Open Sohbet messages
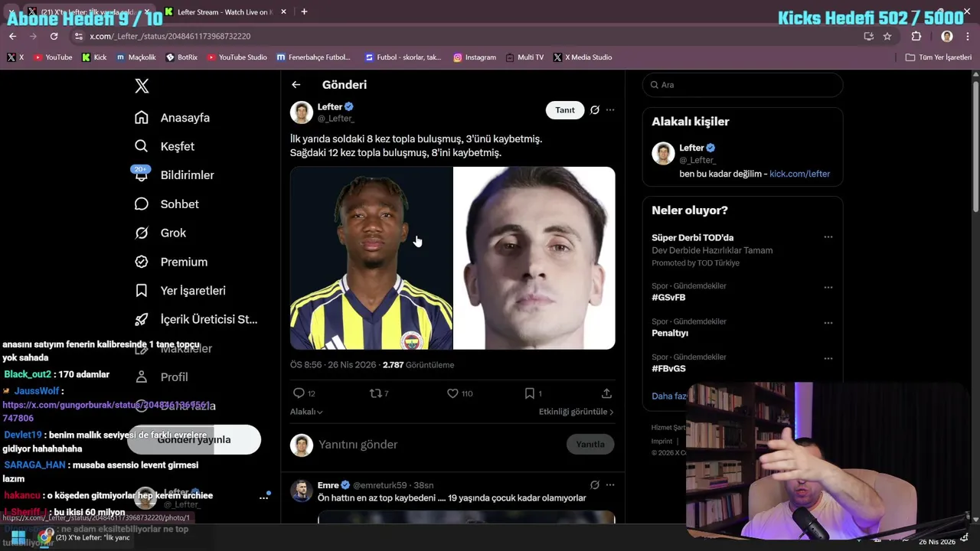980x551 pixels. (167, 204)
